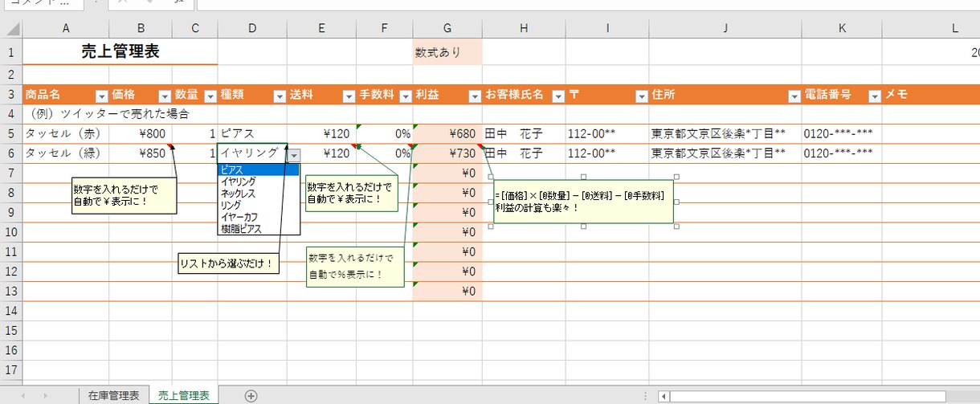Click the 0% fee cell in row 5
This screenshot has width=980, height=404.
tap(384, 133)
